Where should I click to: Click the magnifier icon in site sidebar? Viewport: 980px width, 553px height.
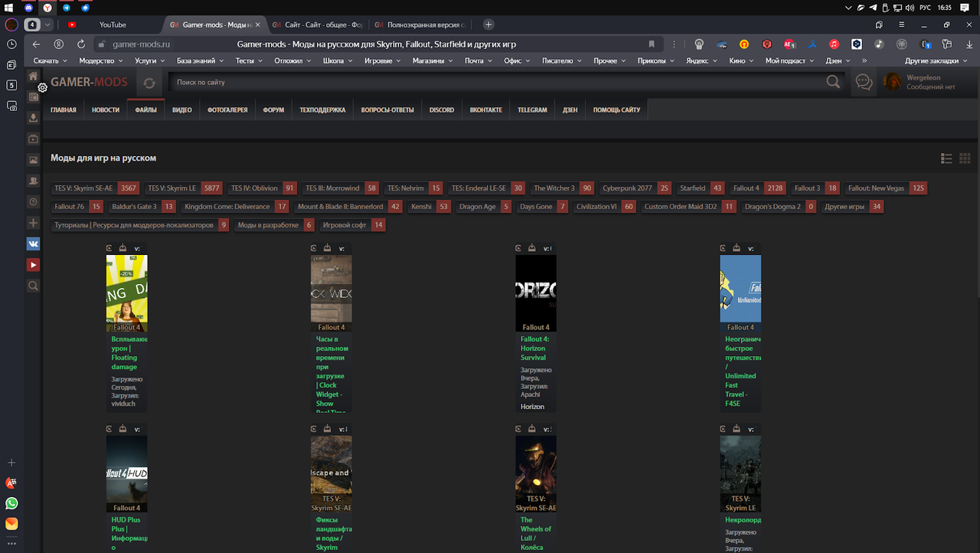[33, 286]
